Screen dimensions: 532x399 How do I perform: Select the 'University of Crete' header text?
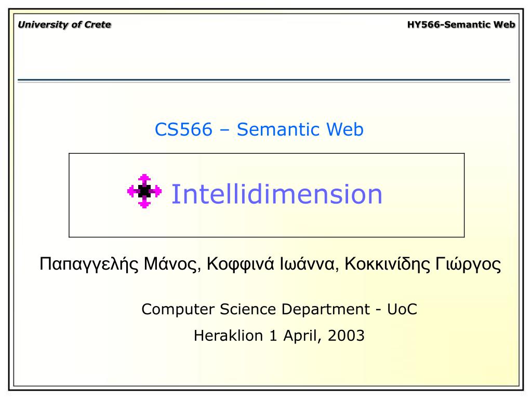coord(64,25)
